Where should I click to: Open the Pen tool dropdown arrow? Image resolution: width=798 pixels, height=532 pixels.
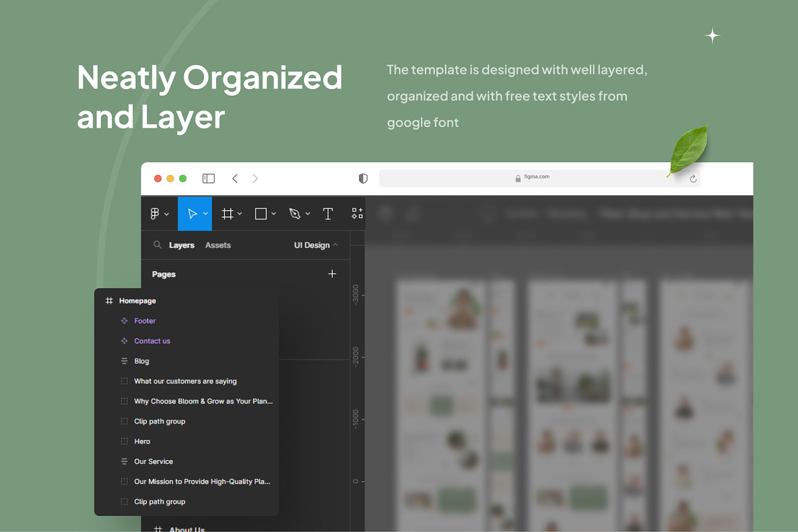(x=307, y=214)
